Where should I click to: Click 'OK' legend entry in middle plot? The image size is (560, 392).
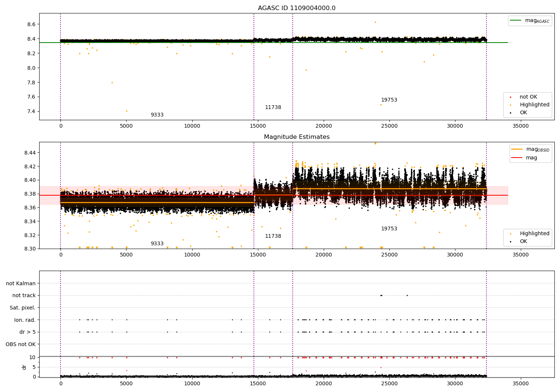point(519,242)
